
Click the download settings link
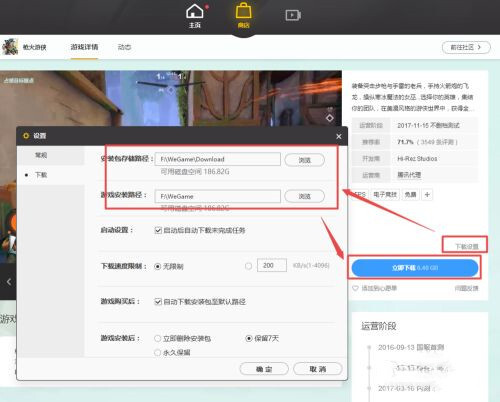click(467, 246)
